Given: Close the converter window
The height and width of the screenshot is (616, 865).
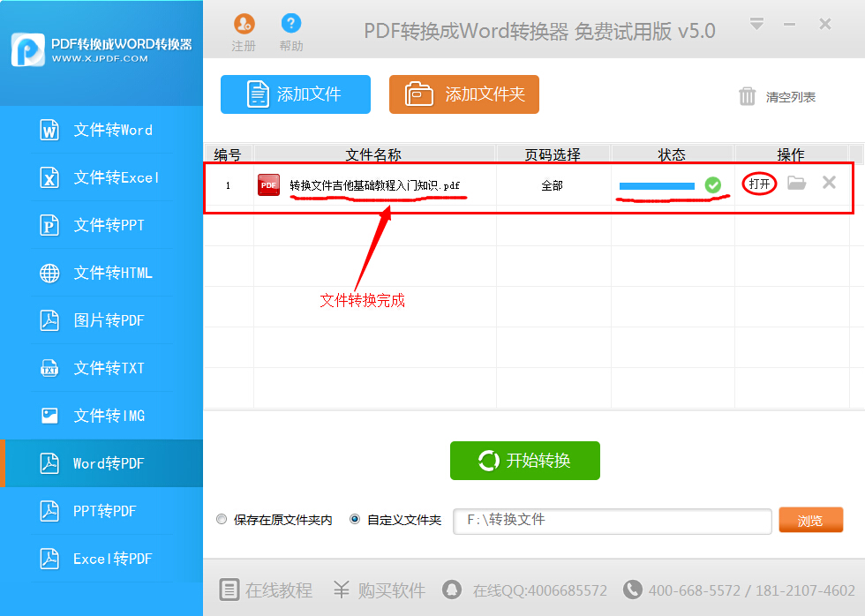Looking at the screenshot, I should click(x=825, y=24).
